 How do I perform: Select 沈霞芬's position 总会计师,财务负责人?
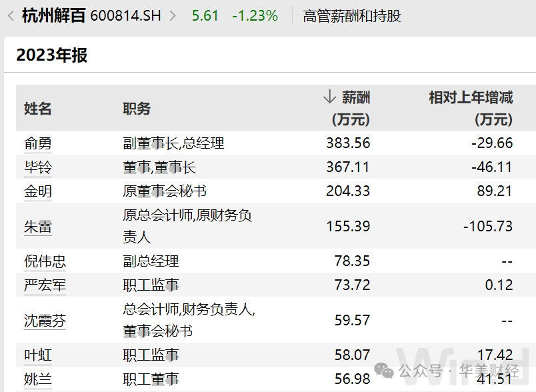[189, 320]
